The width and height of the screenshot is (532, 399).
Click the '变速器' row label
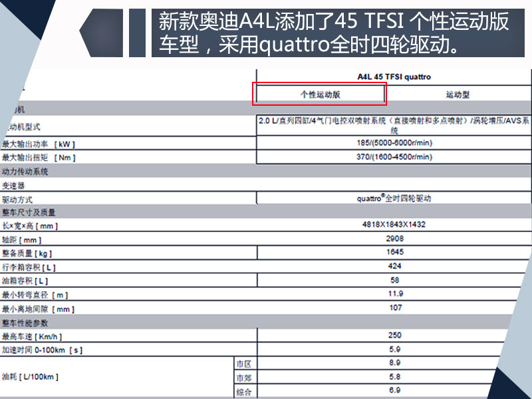pyautogui.click(x=13, y=186)
